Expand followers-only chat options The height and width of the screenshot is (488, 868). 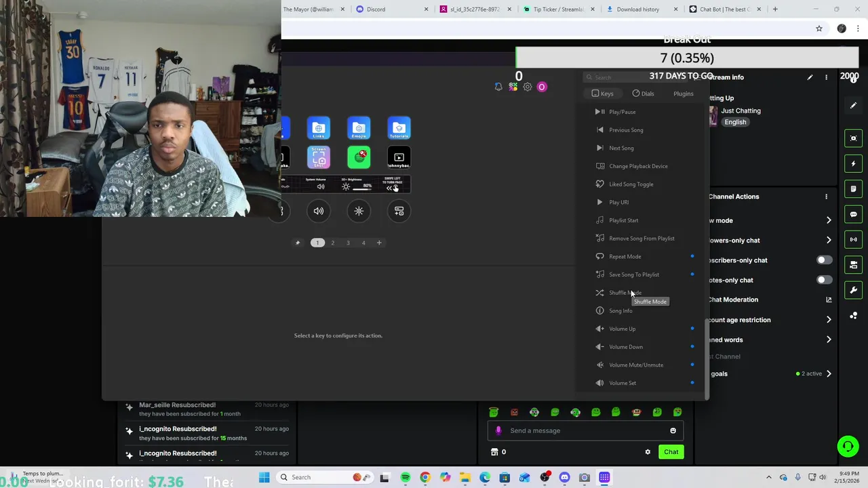(x=829, y=240)
